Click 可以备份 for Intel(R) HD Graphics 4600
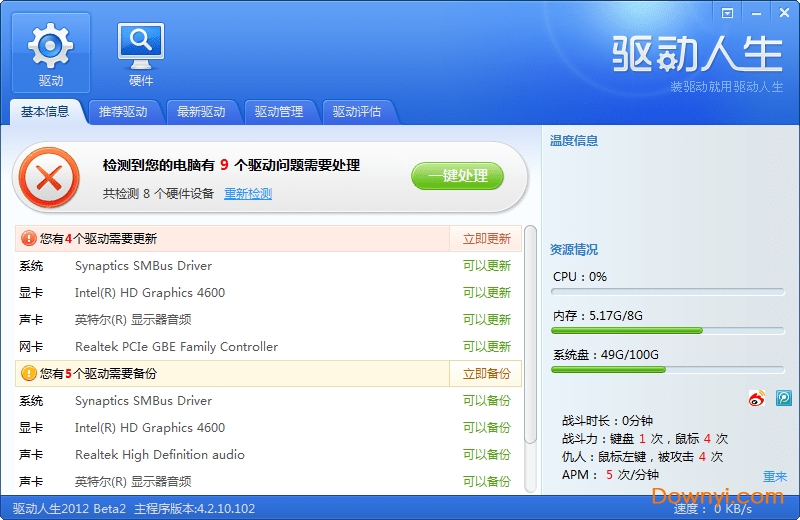This screenshot has width=800, height=520. 487,428
